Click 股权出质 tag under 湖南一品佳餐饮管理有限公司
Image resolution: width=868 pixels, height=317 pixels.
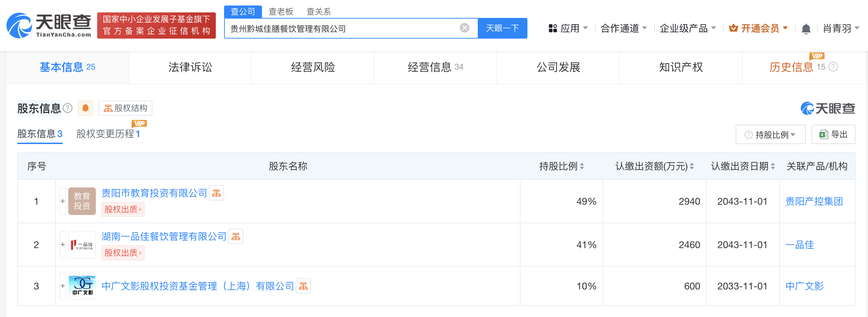(x=123, y=253)
